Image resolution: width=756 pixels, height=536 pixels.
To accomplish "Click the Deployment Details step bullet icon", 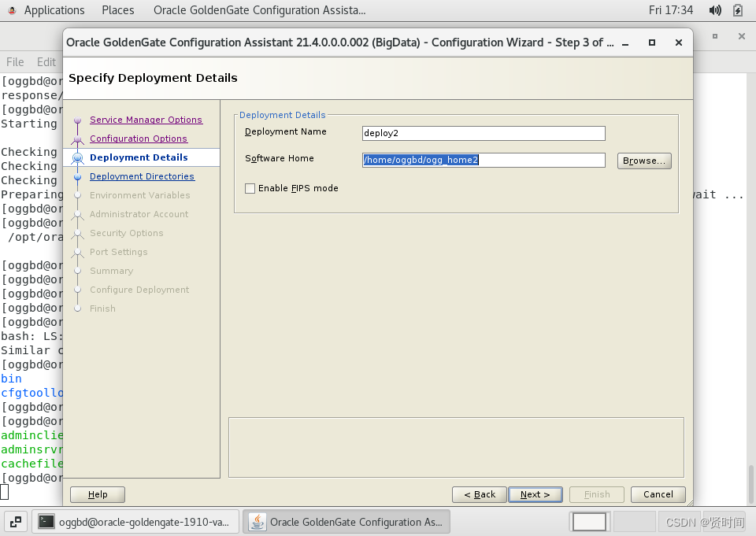I will 78,157.
